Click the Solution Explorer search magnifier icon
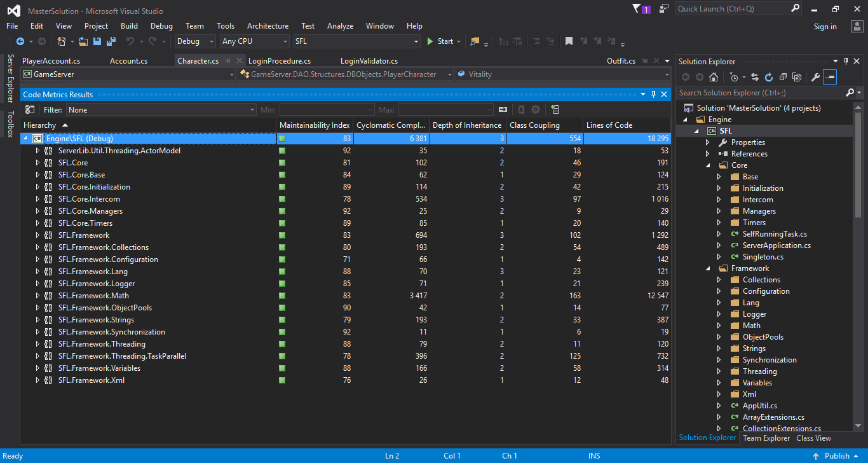Image resolution: width=868 pixels, height=463 pixels. [850, 93]
